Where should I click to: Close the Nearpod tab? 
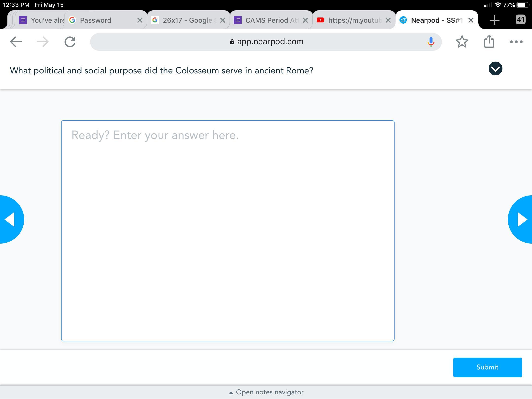[x=471, y=20]
